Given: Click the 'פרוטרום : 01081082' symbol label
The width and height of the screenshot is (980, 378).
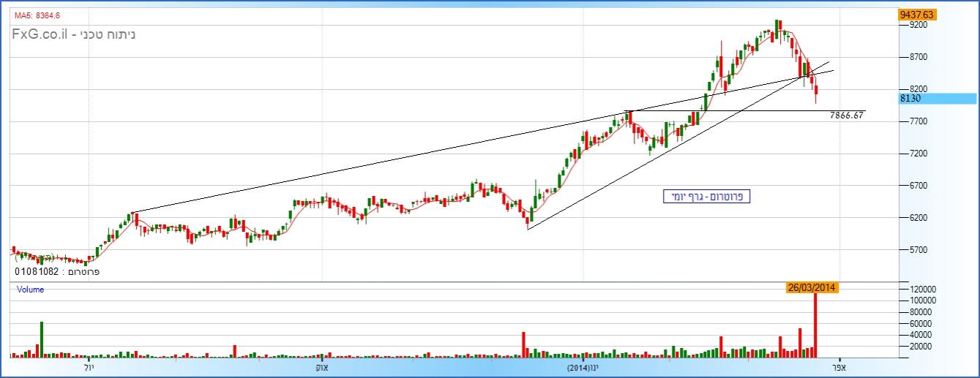Looking at the screenshot, I should 57,272.
